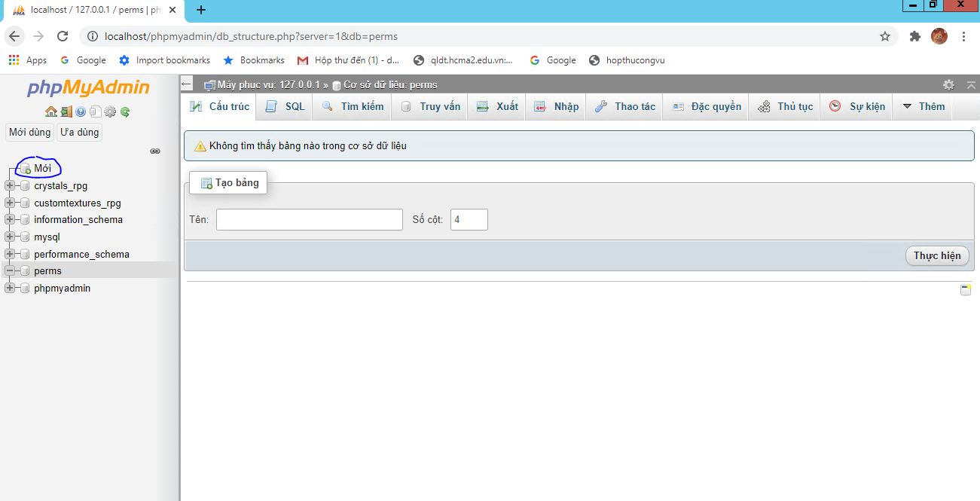Screen dimensions: 980x501
Task: Open Chrome extensions puzzle icon
Action: point(915,36)
